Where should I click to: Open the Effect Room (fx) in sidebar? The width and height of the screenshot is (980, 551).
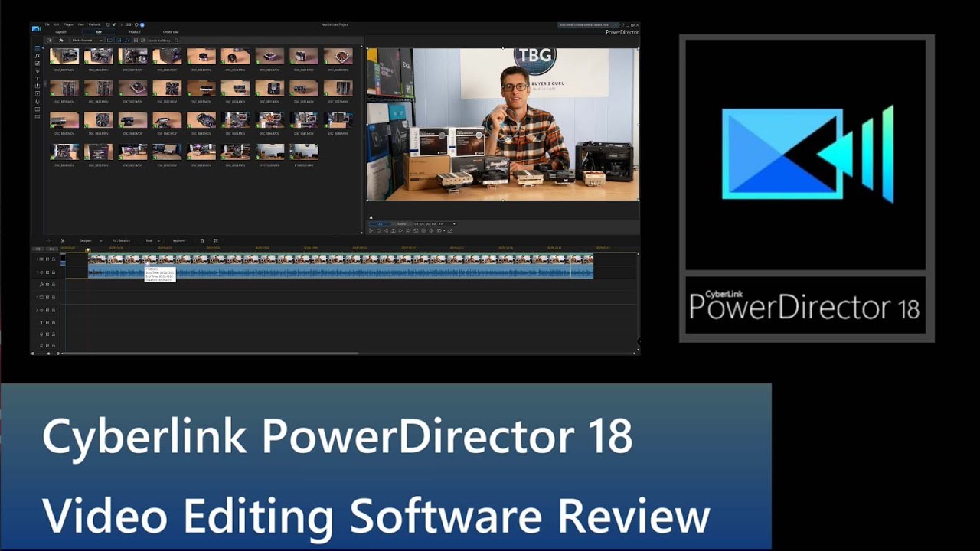pyautogui.click(x=38, y=55)
